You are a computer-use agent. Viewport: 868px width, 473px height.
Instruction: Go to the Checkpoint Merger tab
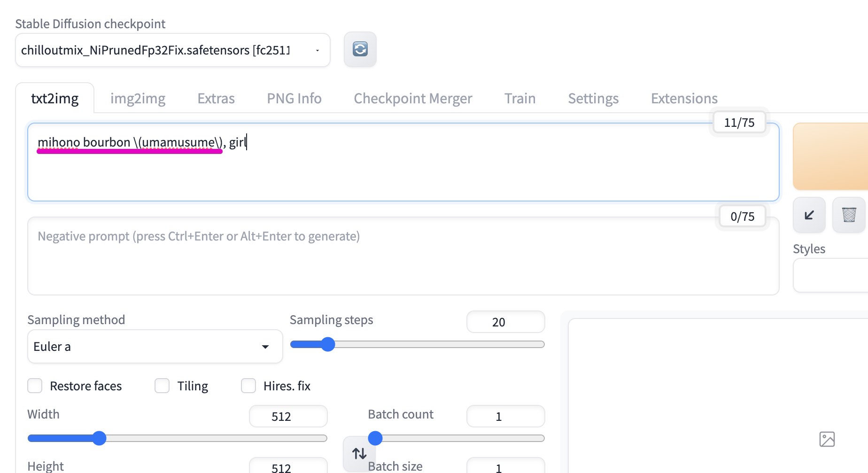tap(413, 98)
